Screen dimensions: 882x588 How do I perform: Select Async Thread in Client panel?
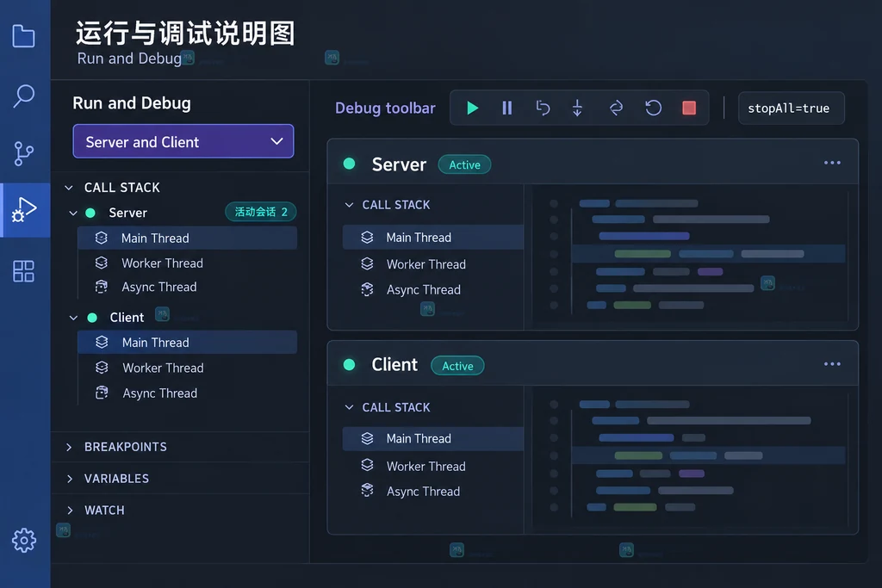433,492
